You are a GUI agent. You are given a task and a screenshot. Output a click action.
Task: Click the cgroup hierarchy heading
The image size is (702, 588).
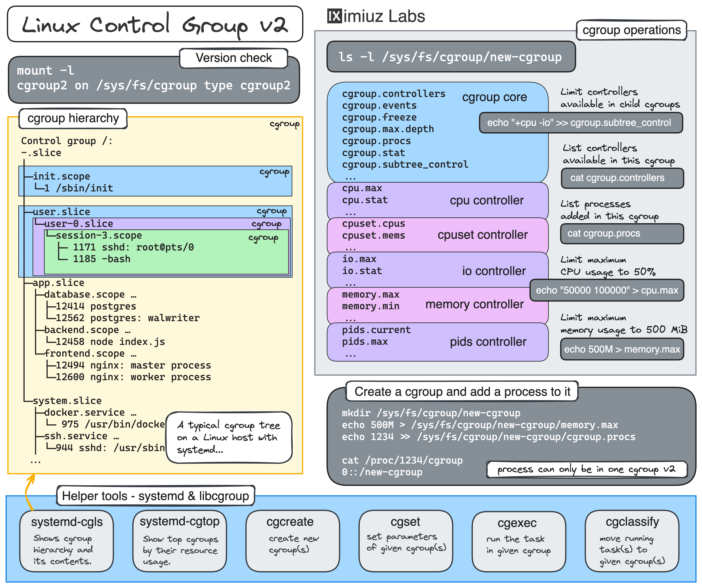[x=73, y=118]
